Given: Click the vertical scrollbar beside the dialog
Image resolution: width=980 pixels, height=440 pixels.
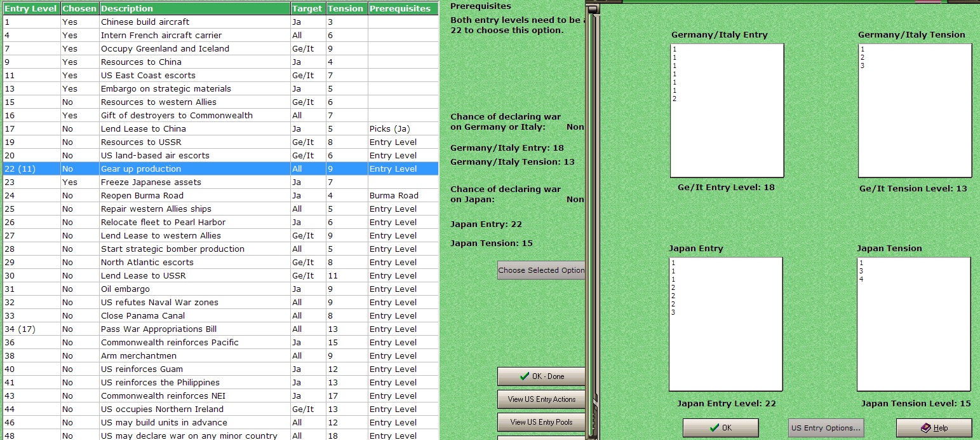Looking at the screenshot, I should pos(592,223).
